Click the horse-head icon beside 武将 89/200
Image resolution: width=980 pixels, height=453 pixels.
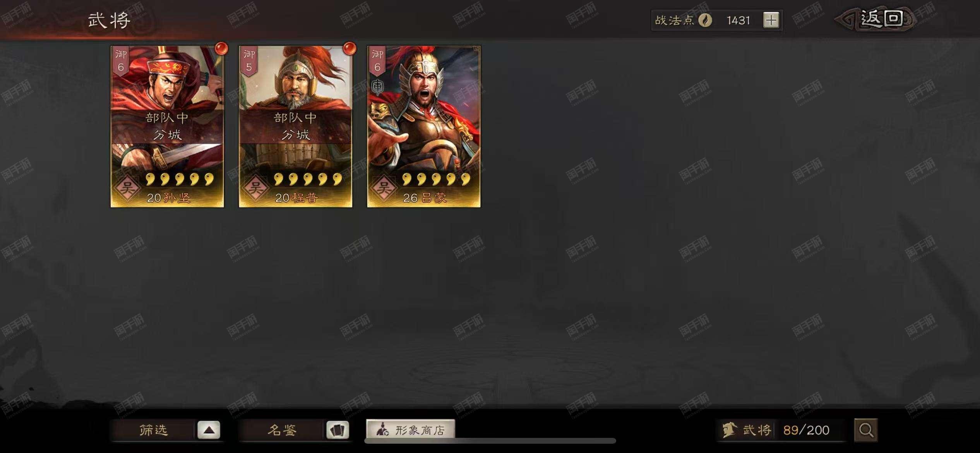[x=729, y=430]
